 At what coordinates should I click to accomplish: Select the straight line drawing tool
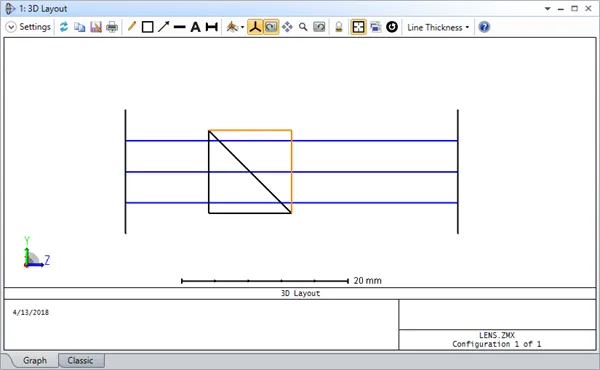pos(179,27)
